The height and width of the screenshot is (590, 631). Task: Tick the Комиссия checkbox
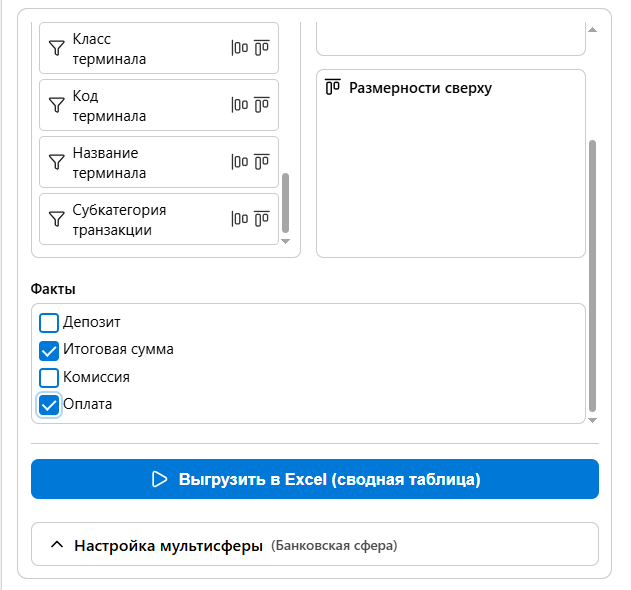[x=49, y=378]
